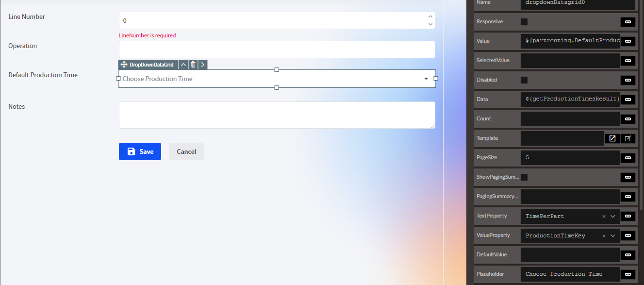644x285 pixels.
Task: Click the property panel vertical scrollbar
Action: [642, 104]
